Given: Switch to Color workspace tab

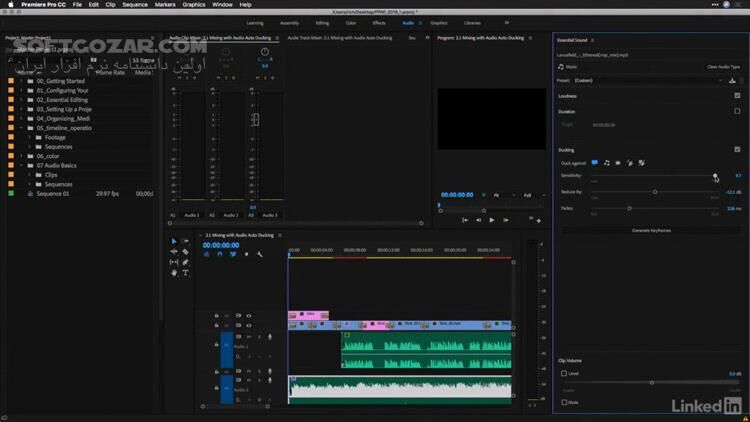Looking at the screenshot, I should 351,23.
